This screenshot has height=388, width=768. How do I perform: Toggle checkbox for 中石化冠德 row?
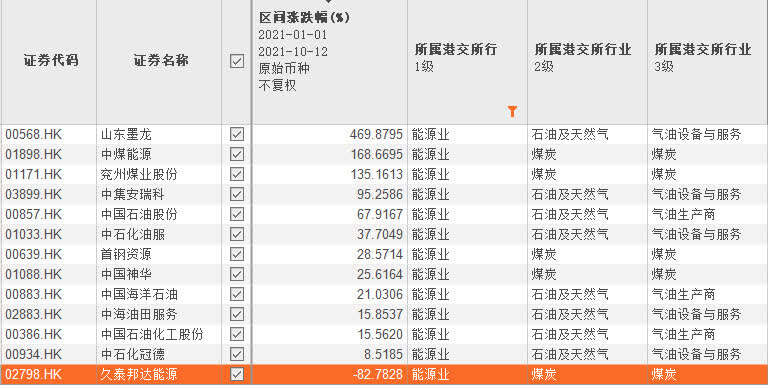click(x=237, y=354)
